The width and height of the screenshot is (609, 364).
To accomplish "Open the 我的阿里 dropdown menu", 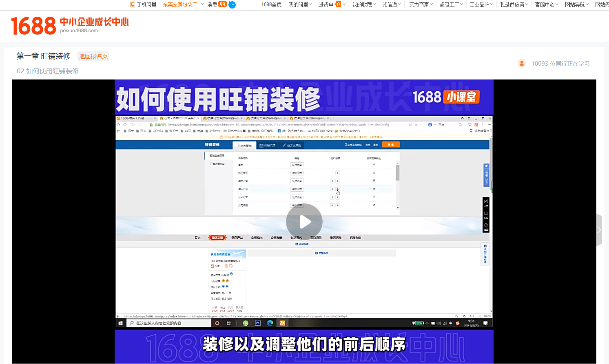I will 300,4.
